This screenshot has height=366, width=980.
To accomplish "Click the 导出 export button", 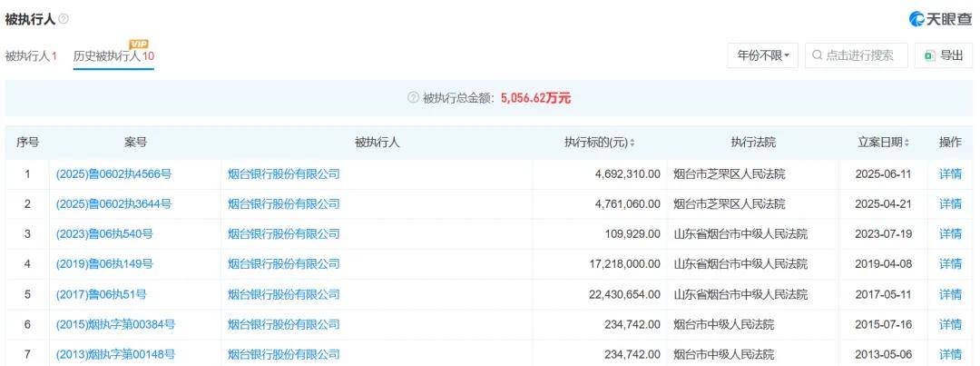I will [x=943, y=55].
